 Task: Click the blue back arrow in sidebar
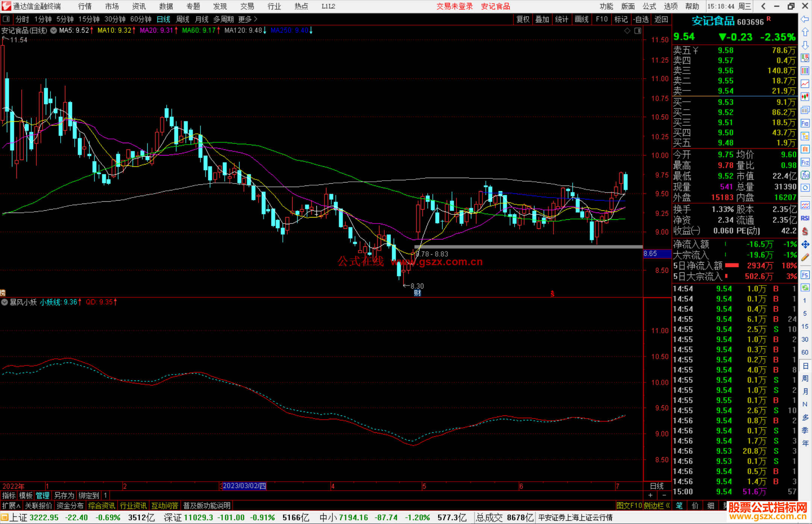point(805,19)
